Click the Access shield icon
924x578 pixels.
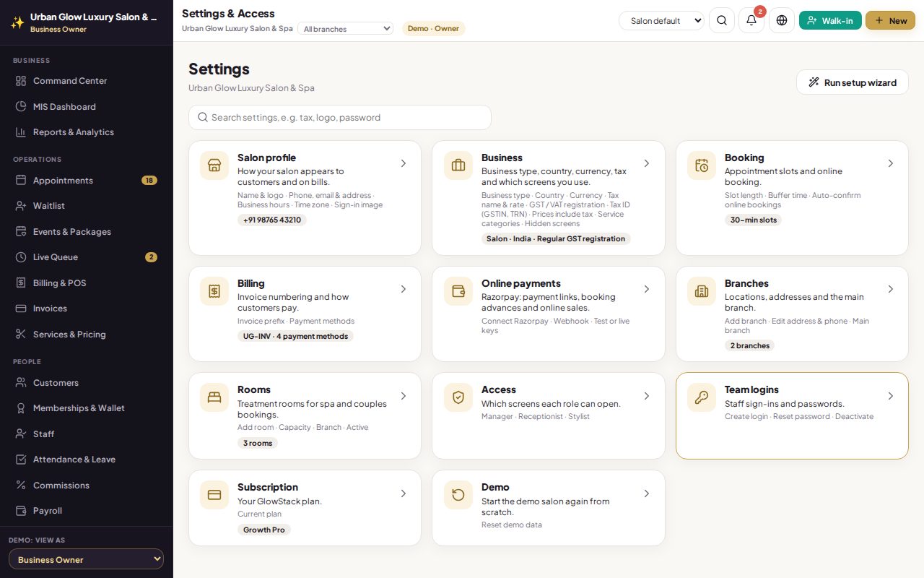(x=458, y=397)
